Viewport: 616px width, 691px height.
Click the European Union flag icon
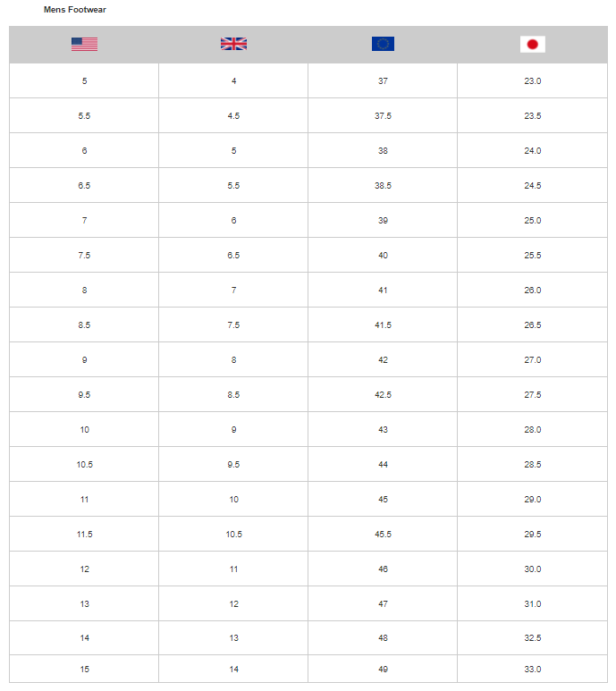tap(383, 44)
